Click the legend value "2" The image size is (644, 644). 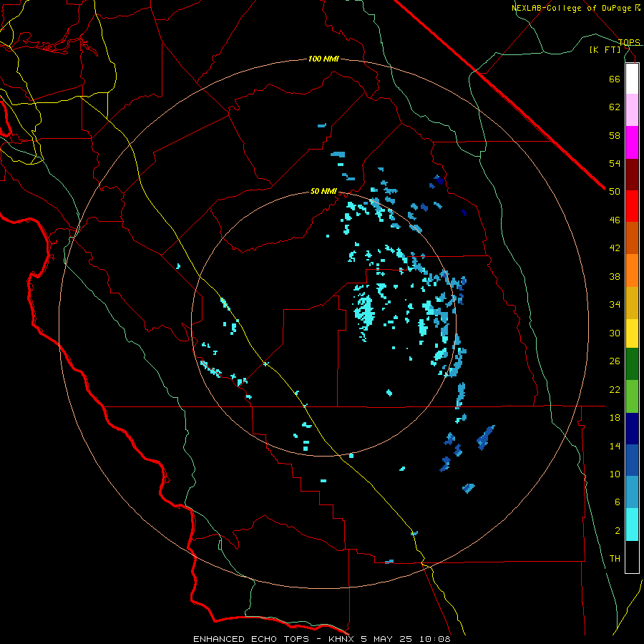pos(618,531)
